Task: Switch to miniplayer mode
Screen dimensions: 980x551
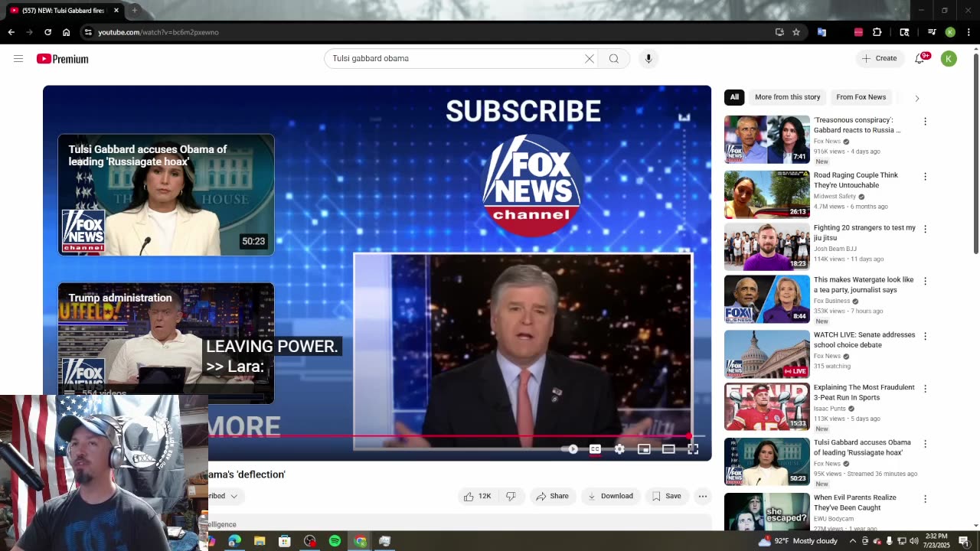Action: pos(644,449)
